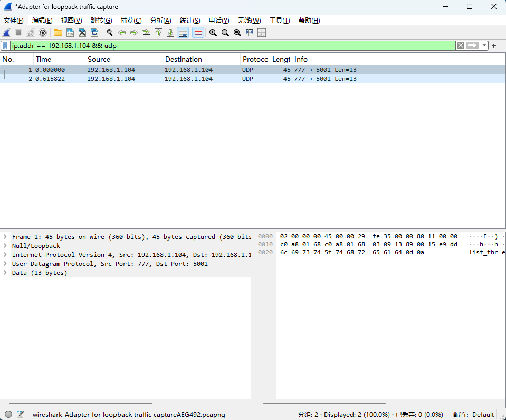Expand the Data (13 bytes) node
The height and width of the screenshot is (420, 506).
[x=5, y=273]
